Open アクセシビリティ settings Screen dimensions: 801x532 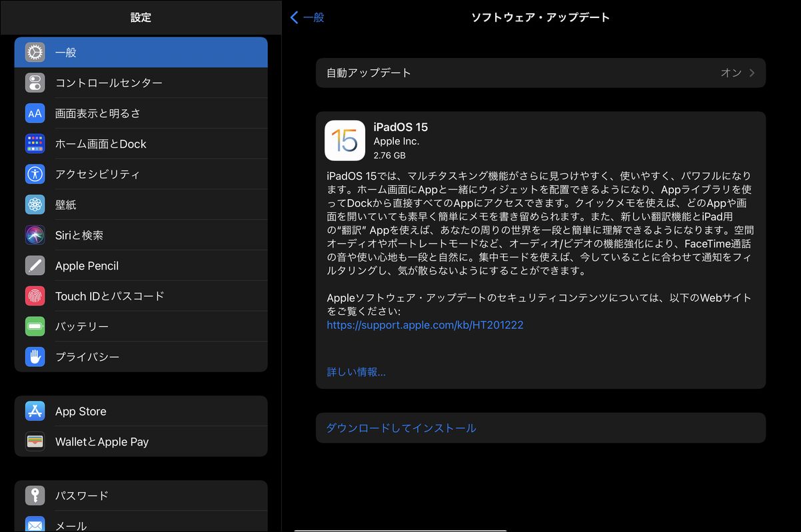tap(141, 174)
